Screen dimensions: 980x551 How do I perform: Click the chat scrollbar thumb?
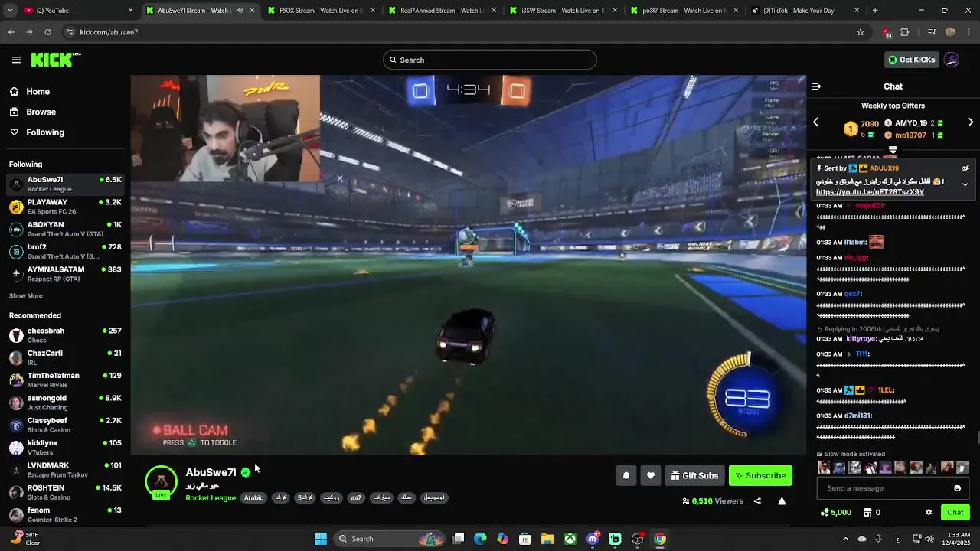(978, 437)
